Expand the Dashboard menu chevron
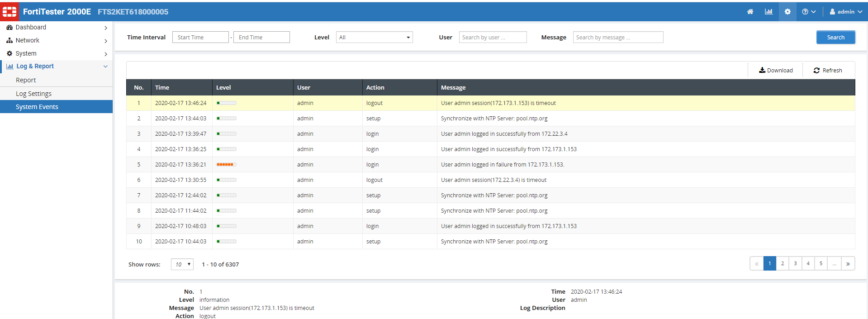This screenshot has height=319, width=868. coord(106,28)
